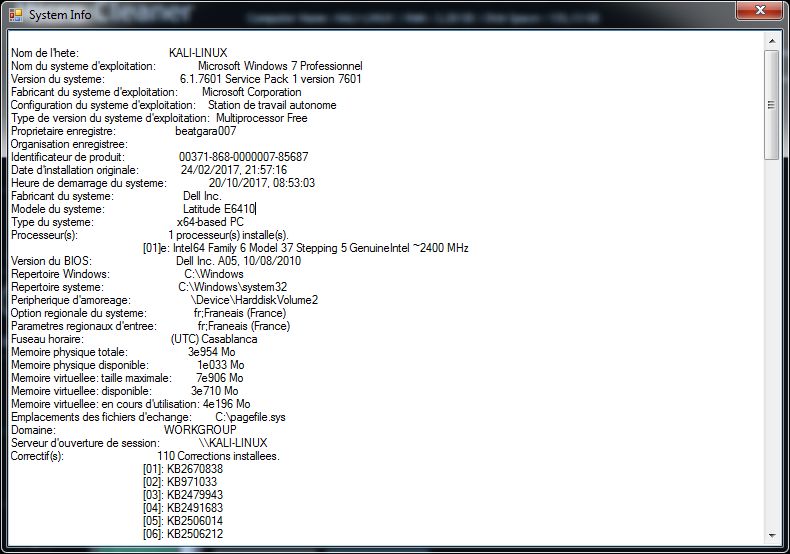Viewport: 790px width, 554px height.
Task: Click 'Parametres regionaux d'entree:' label
Action: (x=84, y=326)
